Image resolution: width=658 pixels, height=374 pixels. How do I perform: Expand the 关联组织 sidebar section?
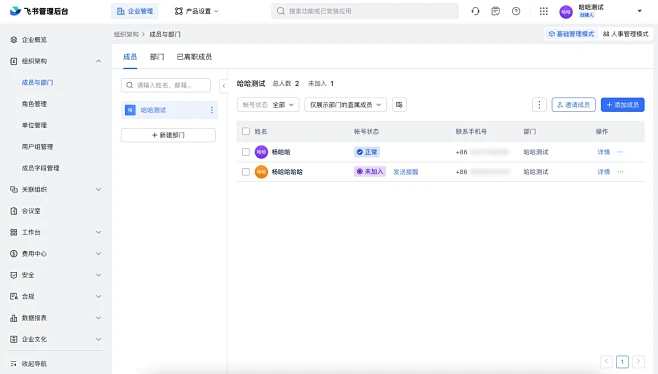(x=98, y=189)
